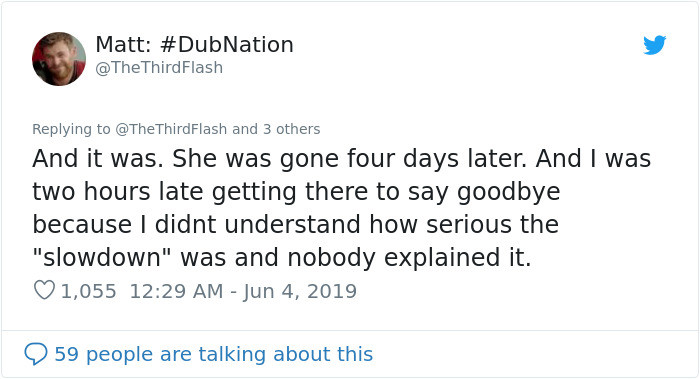
Task: Open '59 people are talking about this'
Action: pyautogui.click(x=213, y=354)
